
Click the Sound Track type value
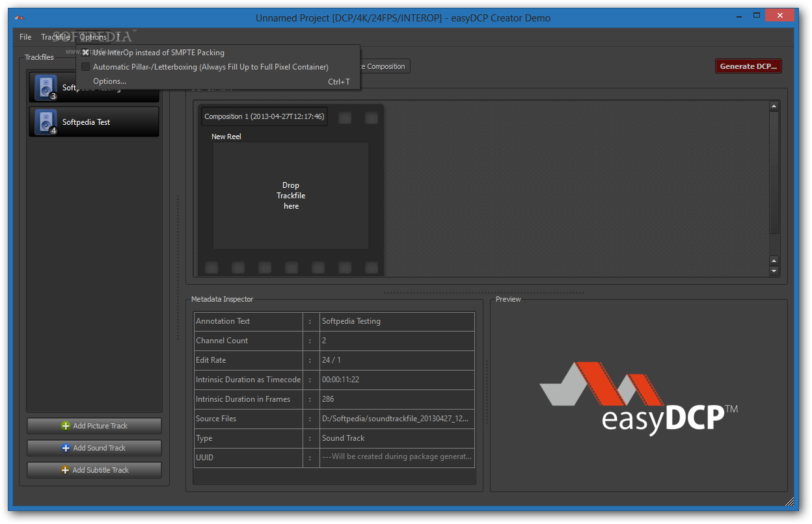(x=344, y=438)
